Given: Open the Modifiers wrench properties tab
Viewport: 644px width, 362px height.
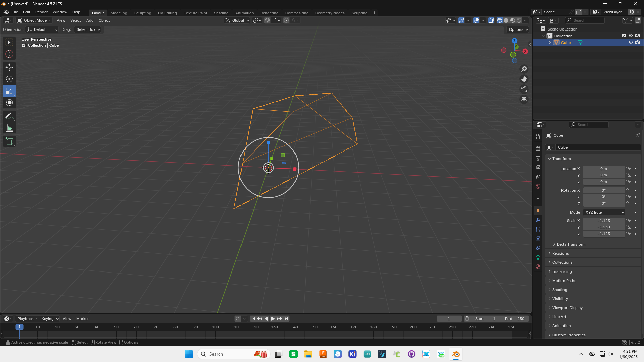Looking at the screenshot, I should click(x=538, y=220).
